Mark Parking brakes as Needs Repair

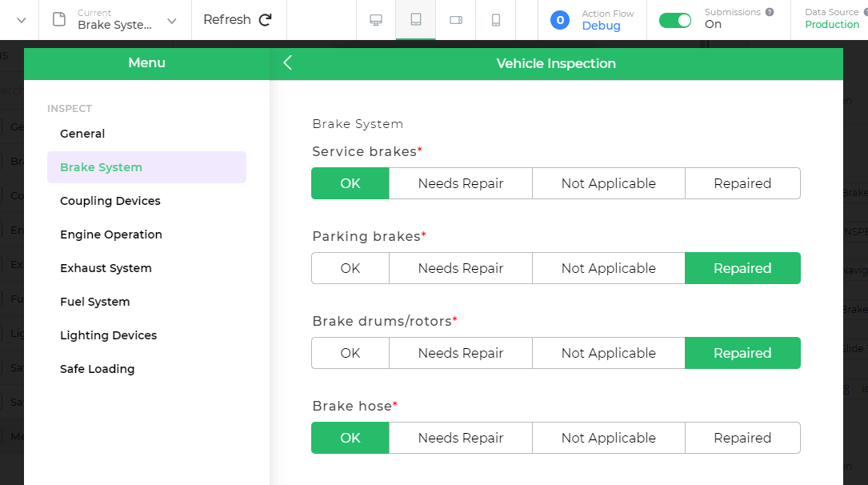point(461,268)
